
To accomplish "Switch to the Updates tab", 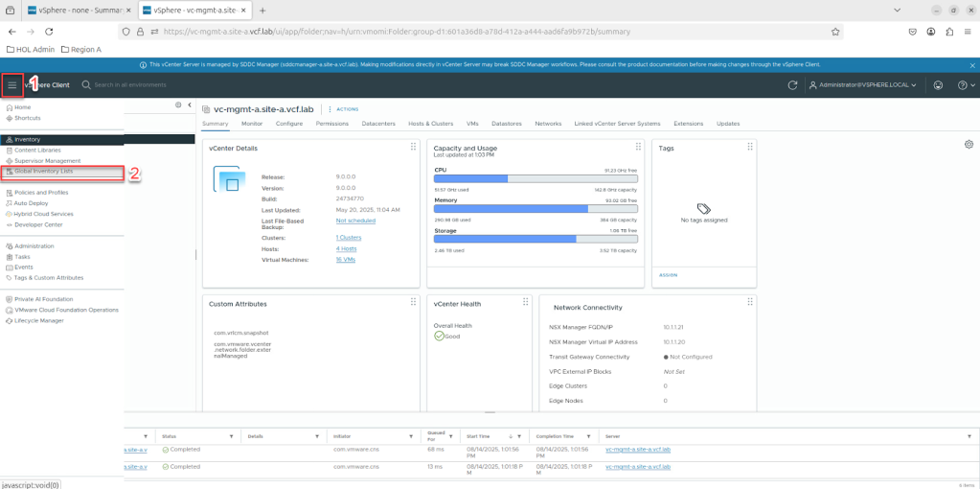I will (728, 124).
